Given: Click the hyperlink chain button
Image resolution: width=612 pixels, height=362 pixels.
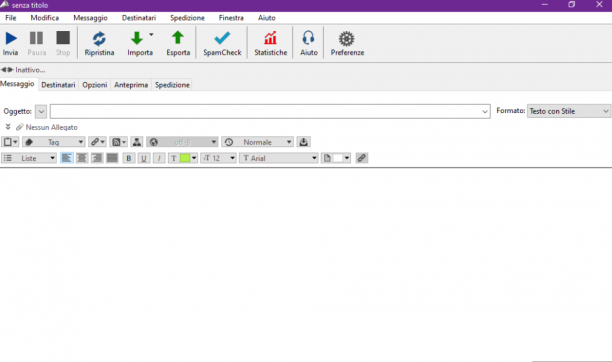Looking at the screenshot, I should (362, 158).
